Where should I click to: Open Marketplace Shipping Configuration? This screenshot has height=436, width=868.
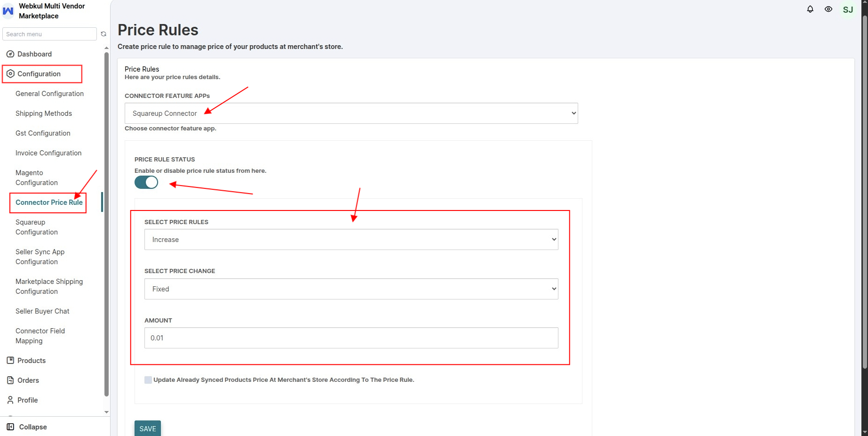(49, 287)
